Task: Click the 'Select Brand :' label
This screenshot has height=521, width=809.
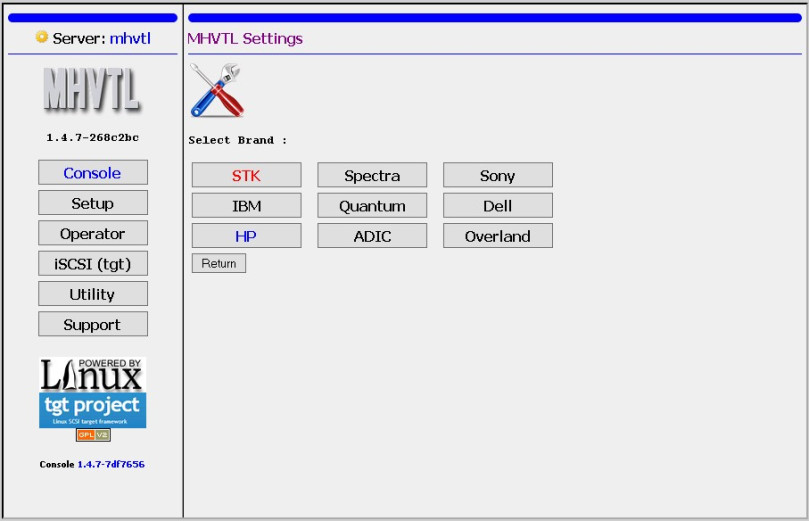Action: [x=237, y=140]
